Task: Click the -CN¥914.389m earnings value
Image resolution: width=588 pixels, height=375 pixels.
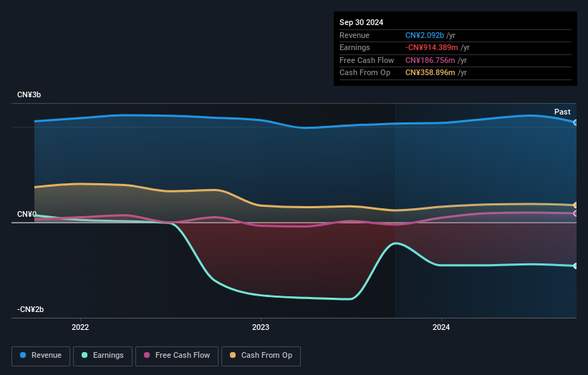Action: pos(432,47)
